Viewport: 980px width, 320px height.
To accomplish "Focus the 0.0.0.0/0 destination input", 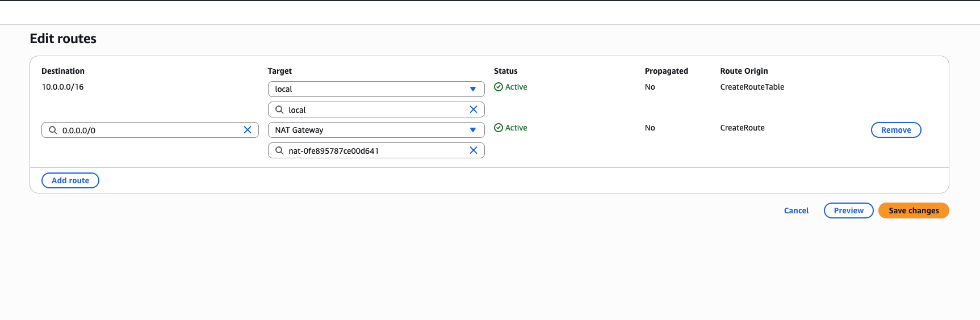I will [149, 130].
